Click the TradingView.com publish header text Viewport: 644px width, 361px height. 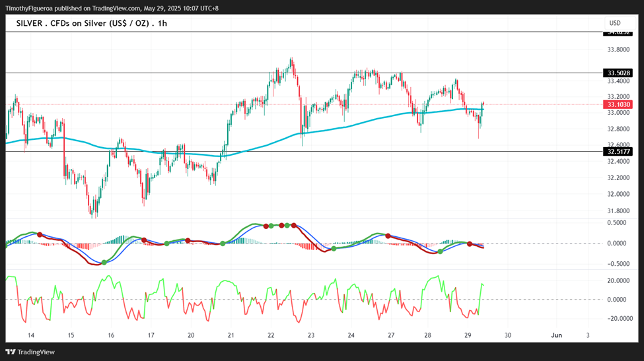[x=112, y=8]
